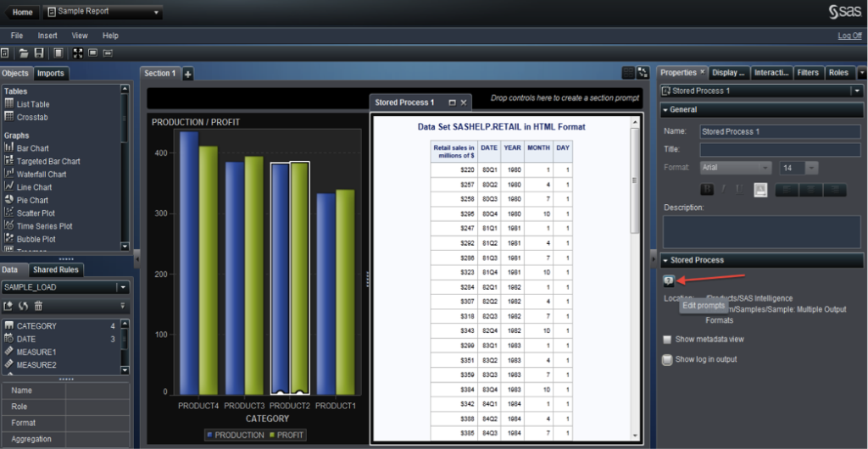
Task: Collapse the right properties panel arrow
Action: coord(652,258)
